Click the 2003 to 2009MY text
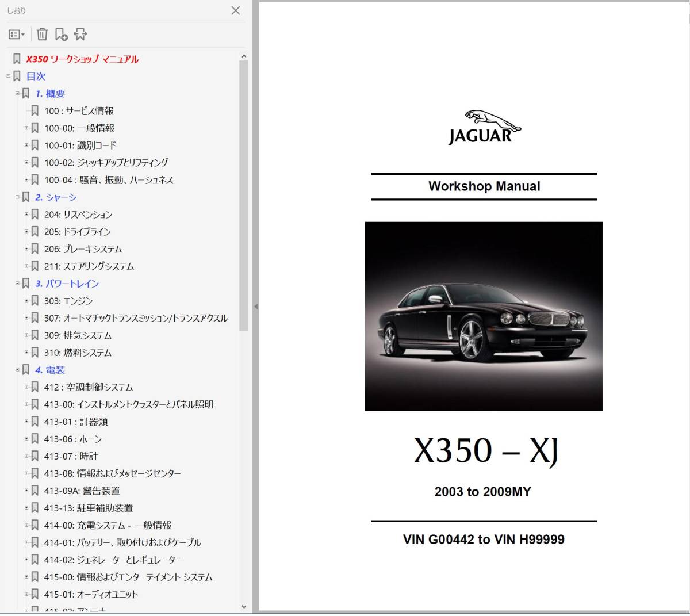Screen dimensions: 690x616 [x=483, y=492]
